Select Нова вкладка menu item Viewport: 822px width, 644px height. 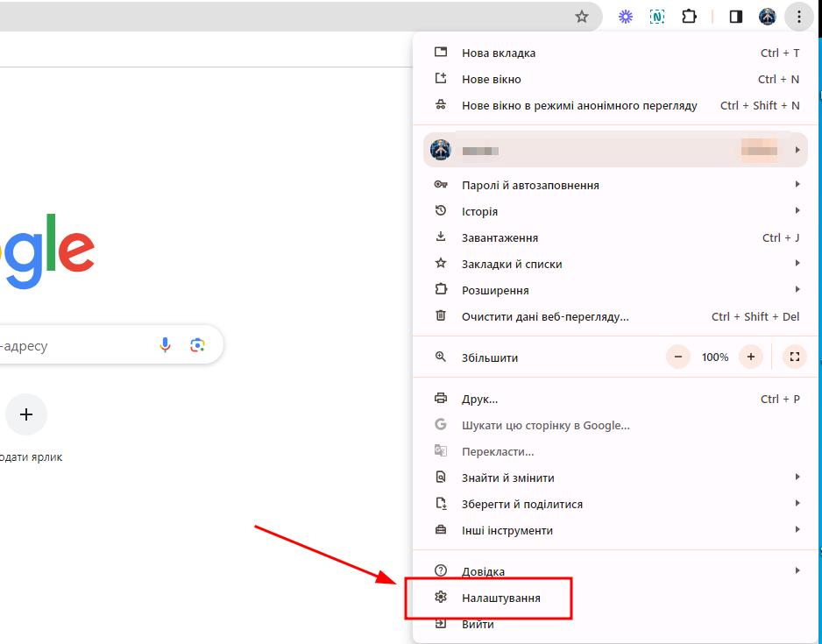pyautogui.click(x=617, y=53)
